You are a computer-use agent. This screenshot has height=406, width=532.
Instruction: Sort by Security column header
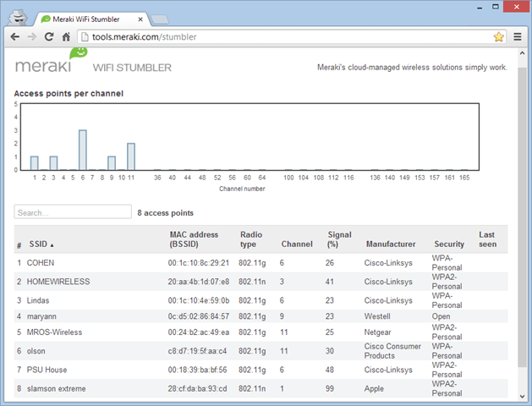coord(449,244)
